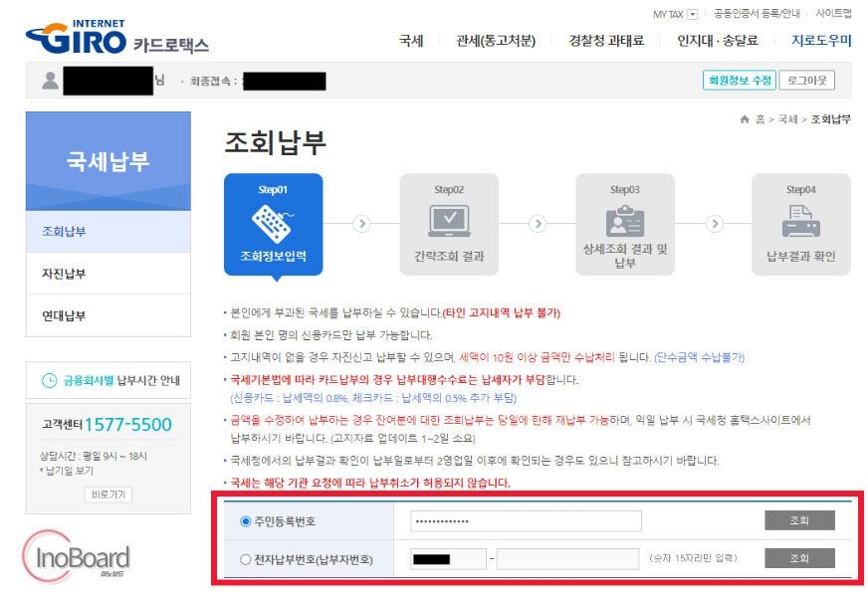Open the 경찰청 과태료 top menu
This screenshot has width=868, height=597.
[607, 41]
